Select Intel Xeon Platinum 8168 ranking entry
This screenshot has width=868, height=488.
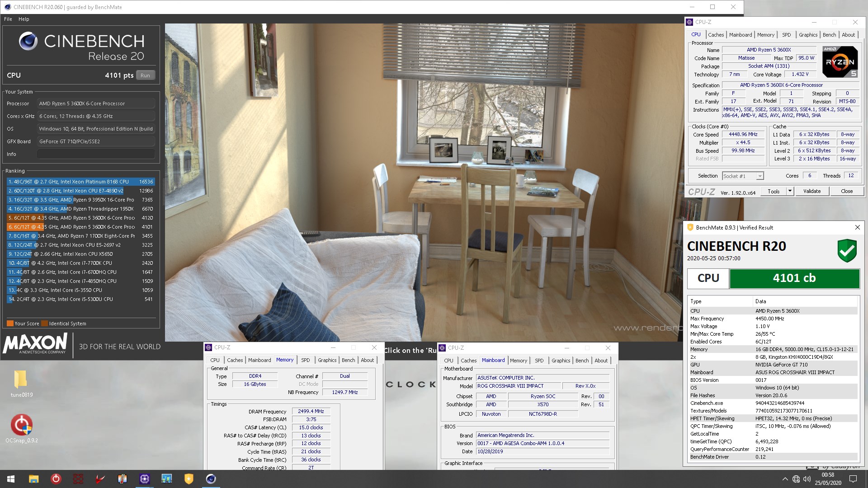click(x=81, y=182)
